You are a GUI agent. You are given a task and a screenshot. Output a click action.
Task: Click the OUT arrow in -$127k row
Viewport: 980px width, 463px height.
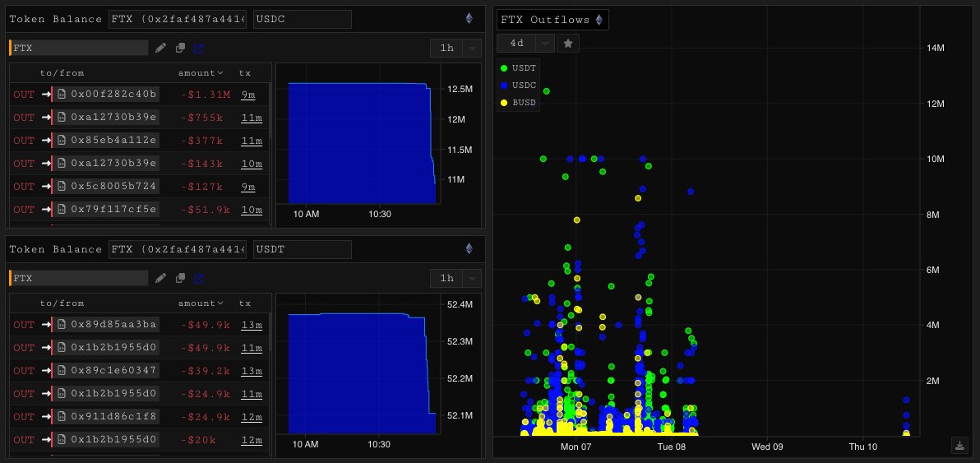tap(46, 186)
